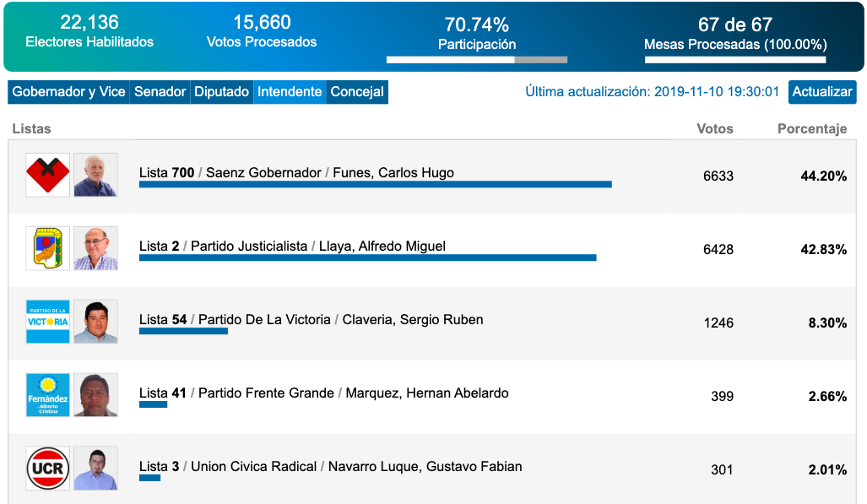Click Hernan Abelardo Marquez candidate photo

tap(95, 395)
